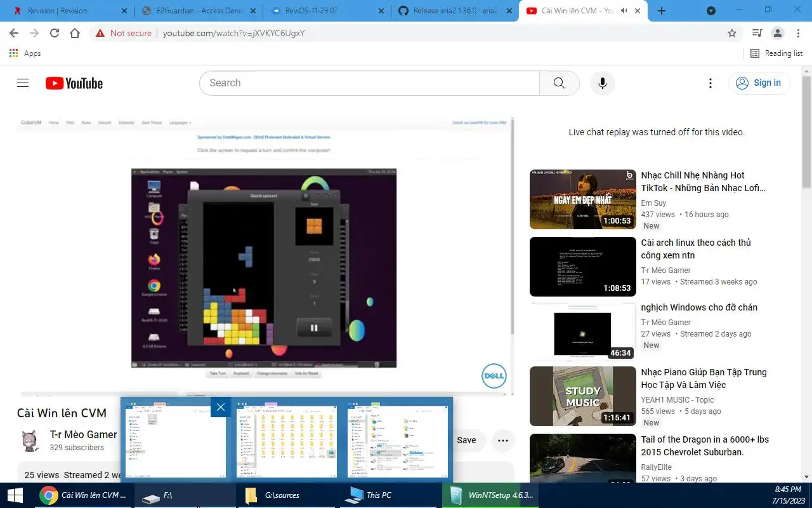Click the video player area
The image size is (812, 508).
tap(265, 257)
